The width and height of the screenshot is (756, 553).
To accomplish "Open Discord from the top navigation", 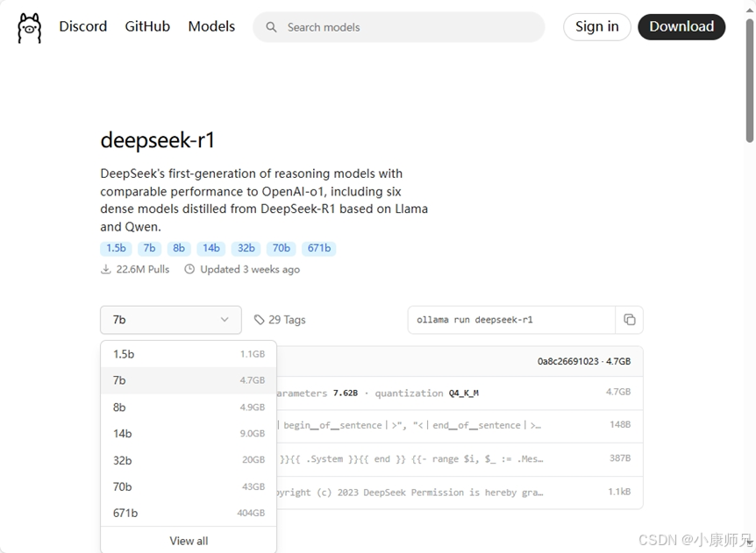I will tap(82, 27).
